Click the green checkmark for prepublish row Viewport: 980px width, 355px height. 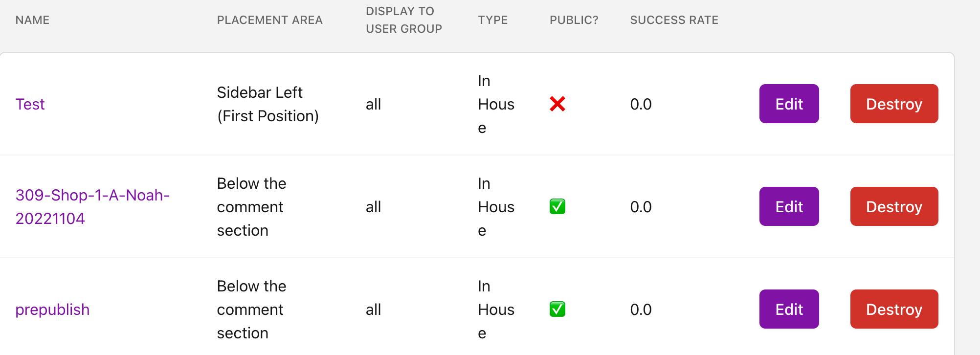click(x=557, y=309)
